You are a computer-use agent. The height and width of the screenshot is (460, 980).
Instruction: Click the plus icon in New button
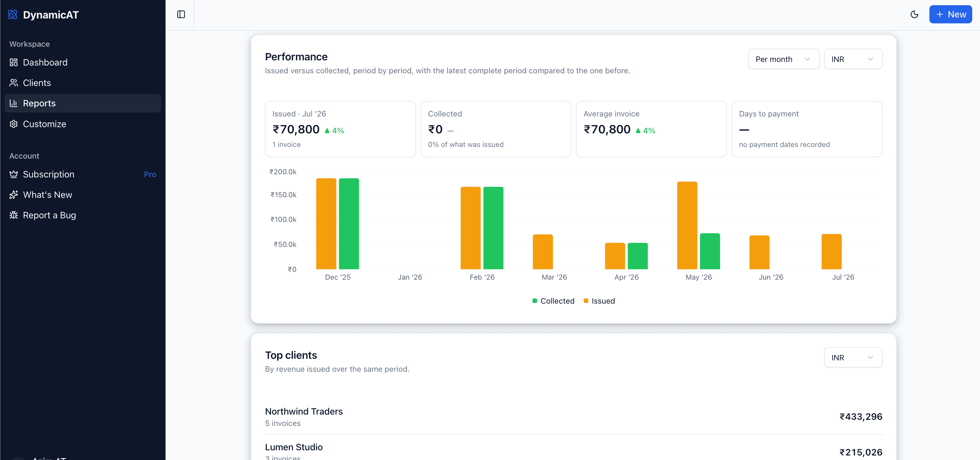[x=939, y=15]
